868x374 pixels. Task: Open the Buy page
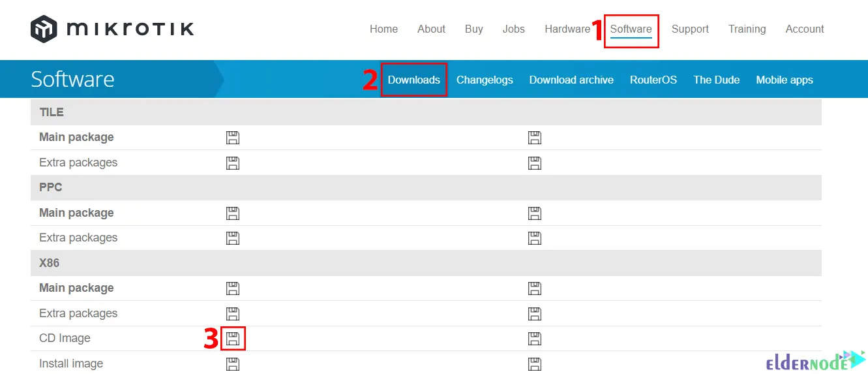474,29
